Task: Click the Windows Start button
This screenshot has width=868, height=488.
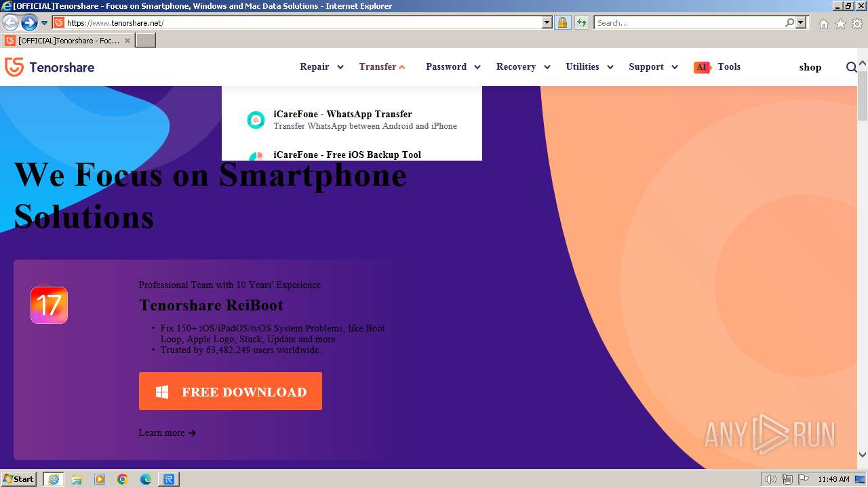Action: [x=19, y=479]
